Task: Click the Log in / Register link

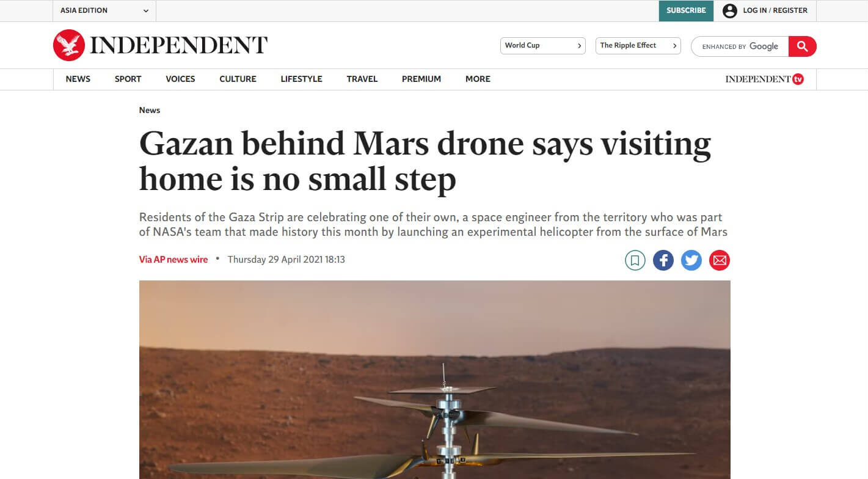Action: [775, 11]
